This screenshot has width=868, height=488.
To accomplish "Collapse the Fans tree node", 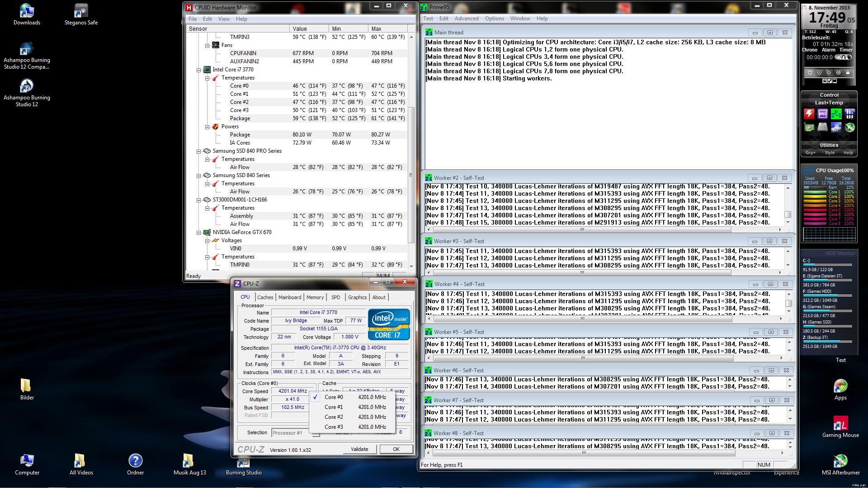I will point(207,45).
